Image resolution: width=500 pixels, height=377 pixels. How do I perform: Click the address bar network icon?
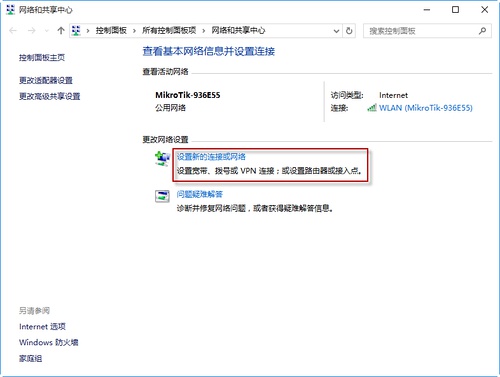[x=76, y=31]
